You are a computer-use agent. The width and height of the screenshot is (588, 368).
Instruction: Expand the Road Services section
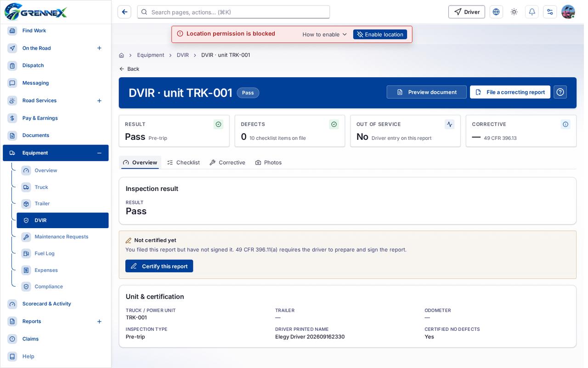[99, 101]
